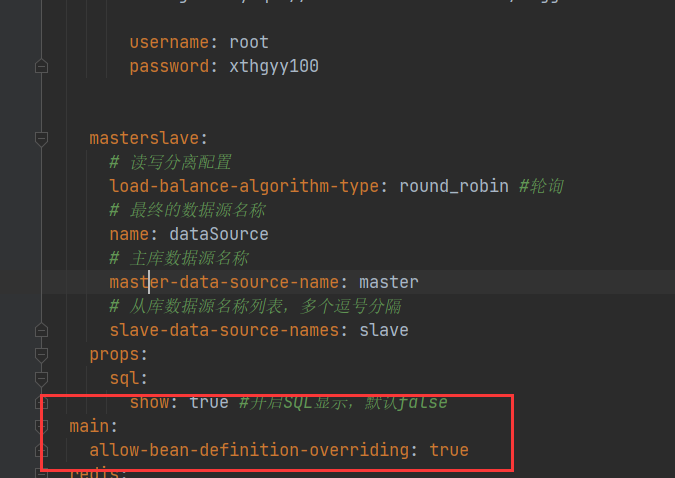Collapse the props block fold marker
This screenshot has height=478, width=675.
point(41,354)
